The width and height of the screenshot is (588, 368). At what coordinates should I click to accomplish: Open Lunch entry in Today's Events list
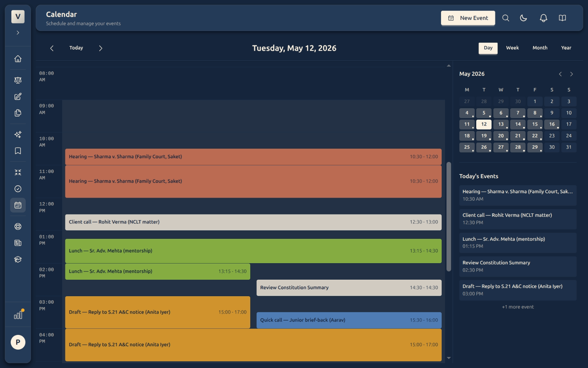pos(518,243)
